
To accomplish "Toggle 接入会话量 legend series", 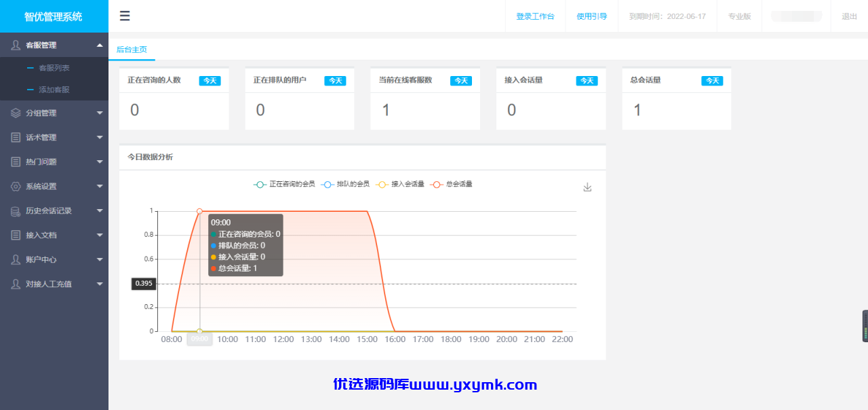I will coord(400,184).
